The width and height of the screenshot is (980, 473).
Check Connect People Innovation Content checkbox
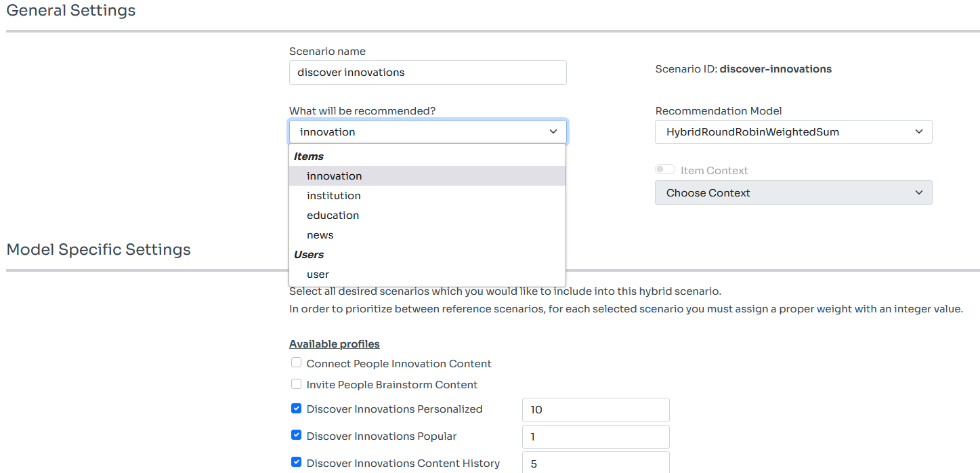click(x=296, y=363)
